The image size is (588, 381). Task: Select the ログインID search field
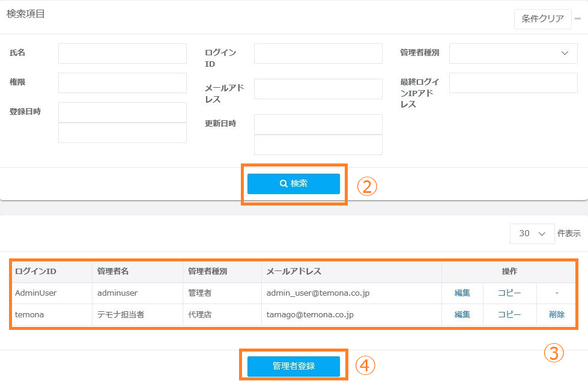(318, 53)
